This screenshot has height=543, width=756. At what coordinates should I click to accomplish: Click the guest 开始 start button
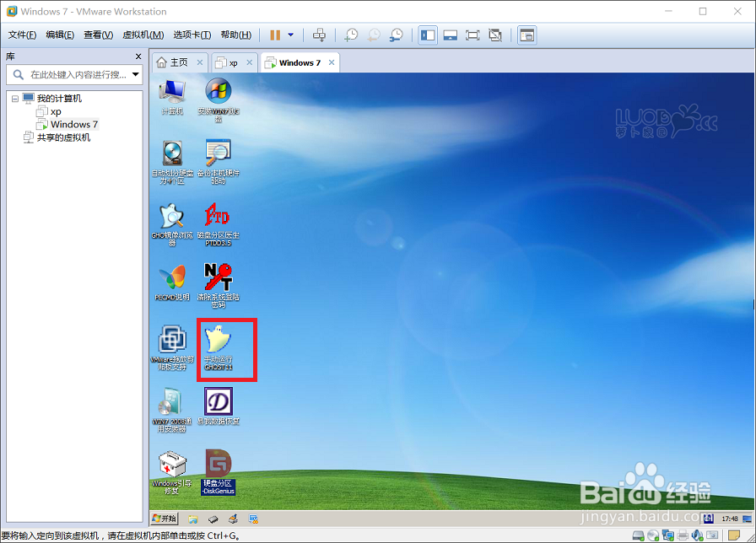[165, 519]
